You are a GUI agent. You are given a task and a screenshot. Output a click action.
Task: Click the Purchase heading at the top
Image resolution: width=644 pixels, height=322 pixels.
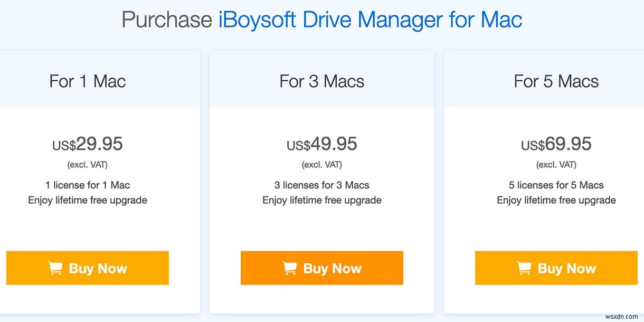click(166, 20)
